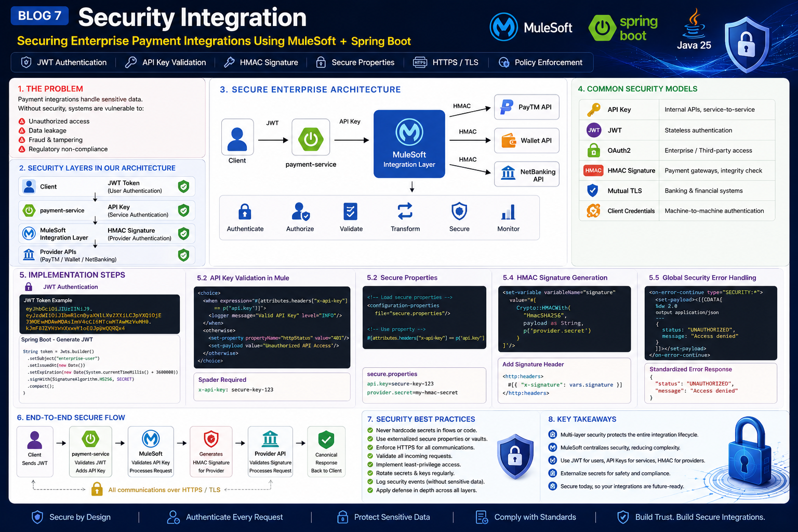Click the JWT Token Example code block
This screenshot has height=532, width=798.
(x=100, y=314)
